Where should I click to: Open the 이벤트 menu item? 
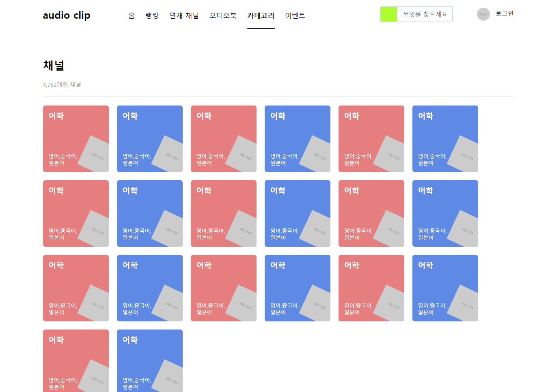click(295, 15)
